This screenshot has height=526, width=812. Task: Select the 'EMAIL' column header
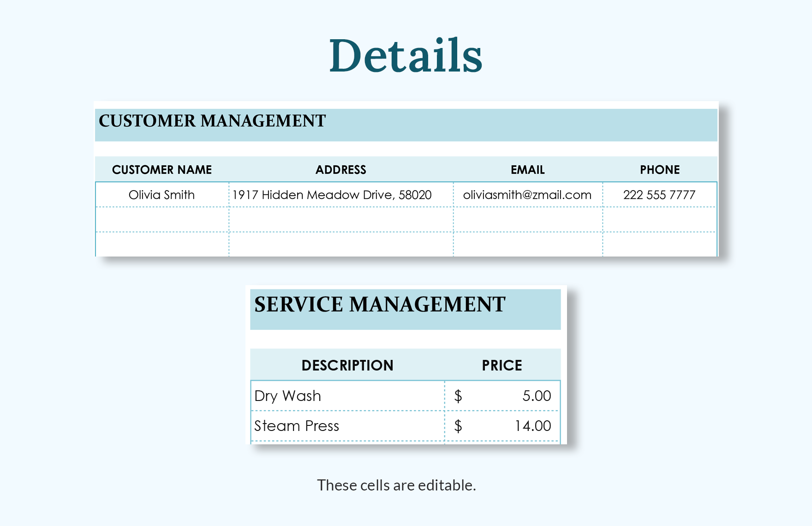pos(528,169)
